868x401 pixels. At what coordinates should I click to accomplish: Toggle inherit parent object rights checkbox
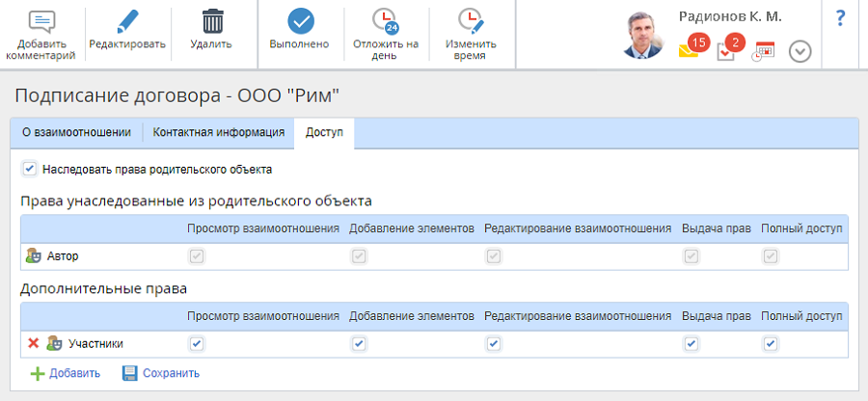click(29, 169)
